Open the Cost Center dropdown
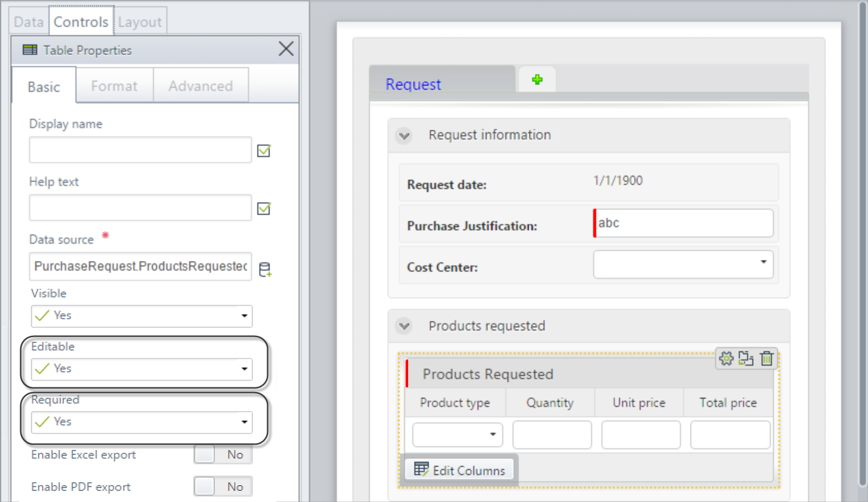868x502 pixels. point(683,264)
